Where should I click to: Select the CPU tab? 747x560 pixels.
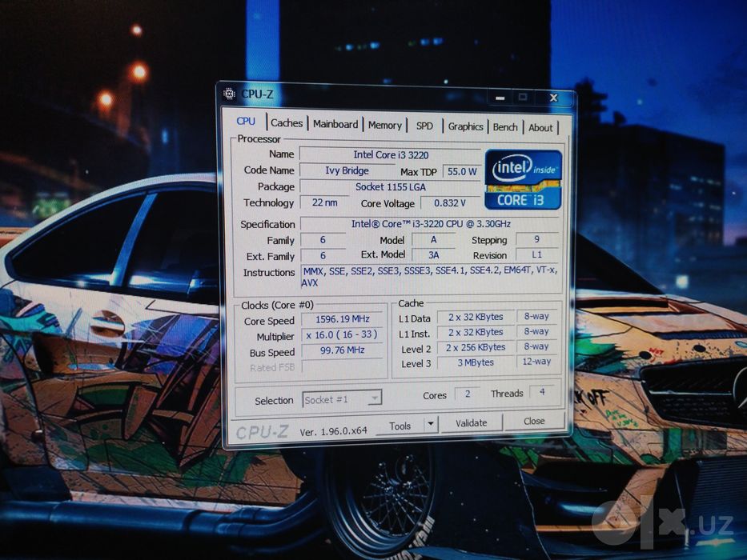point(246,121)
